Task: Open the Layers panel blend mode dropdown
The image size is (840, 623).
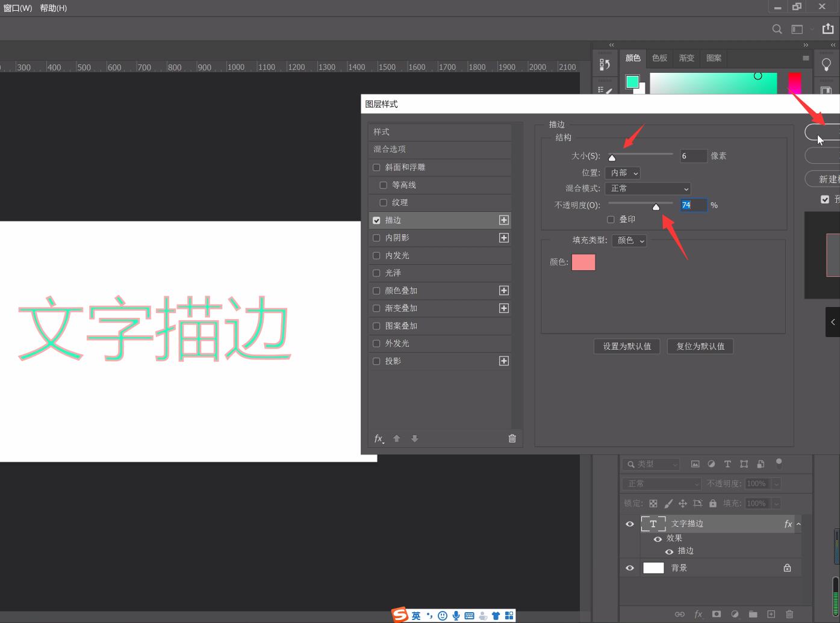Action: tap(662, 483)
